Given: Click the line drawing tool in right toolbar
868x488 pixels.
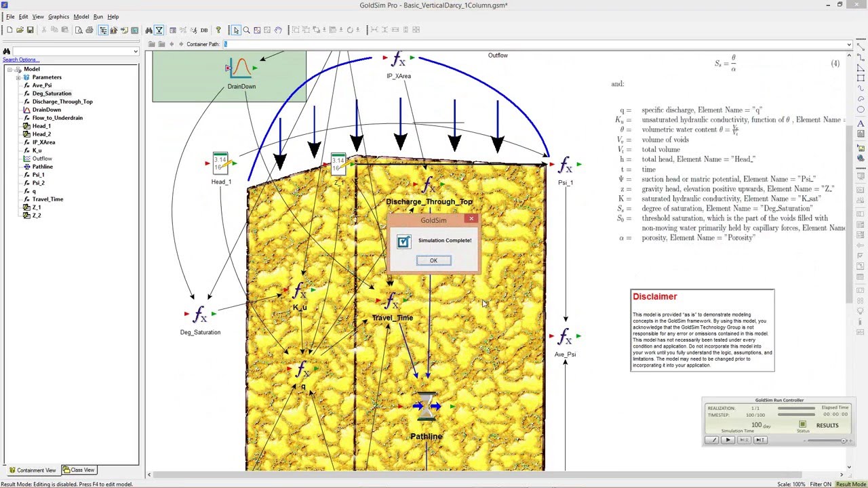Looking at the screenshot, I should coord(861,47).
